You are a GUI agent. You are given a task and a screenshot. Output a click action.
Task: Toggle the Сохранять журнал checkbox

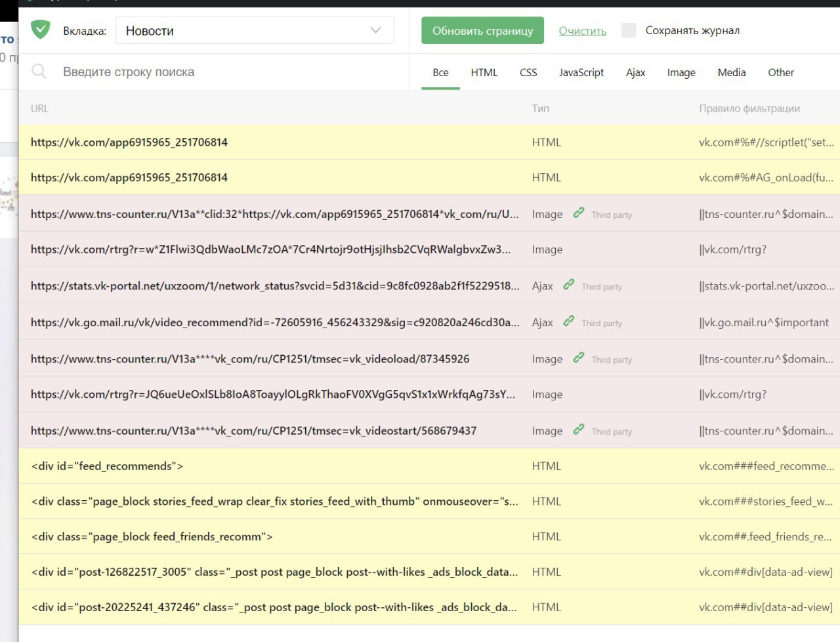pos(629,30)
